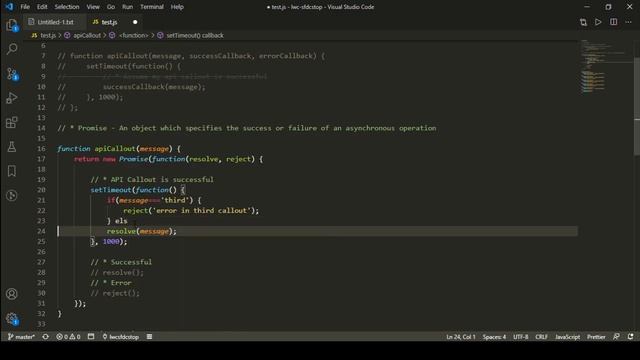The image size is (640, 360).
Task: Click the unsaved dot on test.js tab
Action: 135,22
